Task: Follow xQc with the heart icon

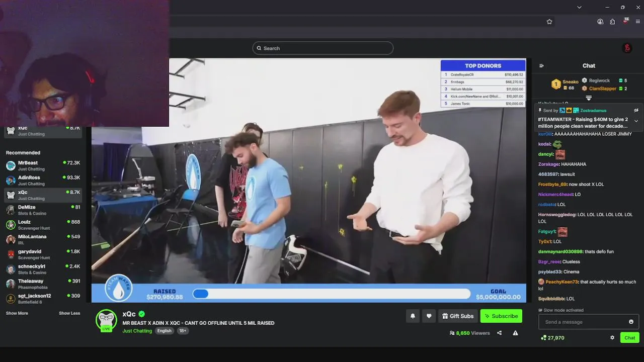Action: tap(429, 316)
